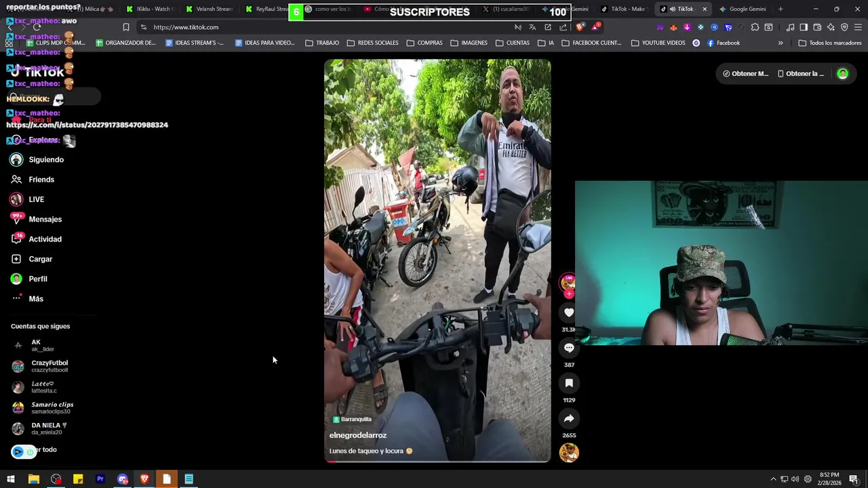Open the MetaMask fox extension
The width and height of the screenshot is (868, 488).
pyautogui.click(x=673, y=27)
